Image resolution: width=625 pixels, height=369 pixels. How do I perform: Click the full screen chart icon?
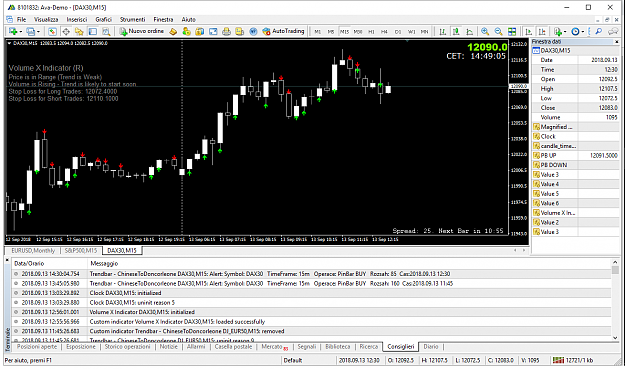click(x=213, y=31)
